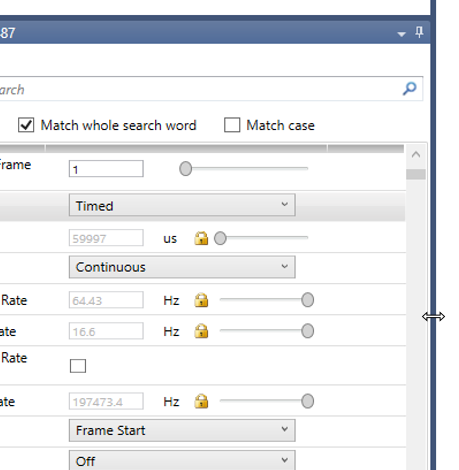Open the Off dropdown
The image size is (459, 470).
point(182,461)
